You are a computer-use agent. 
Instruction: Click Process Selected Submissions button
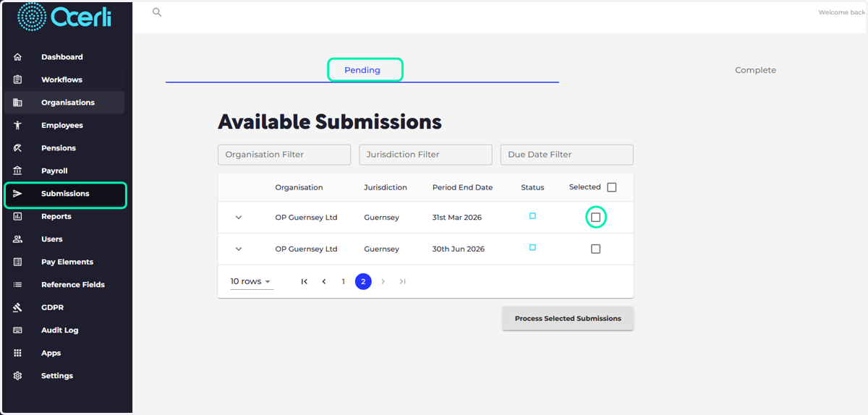point(568,318)
